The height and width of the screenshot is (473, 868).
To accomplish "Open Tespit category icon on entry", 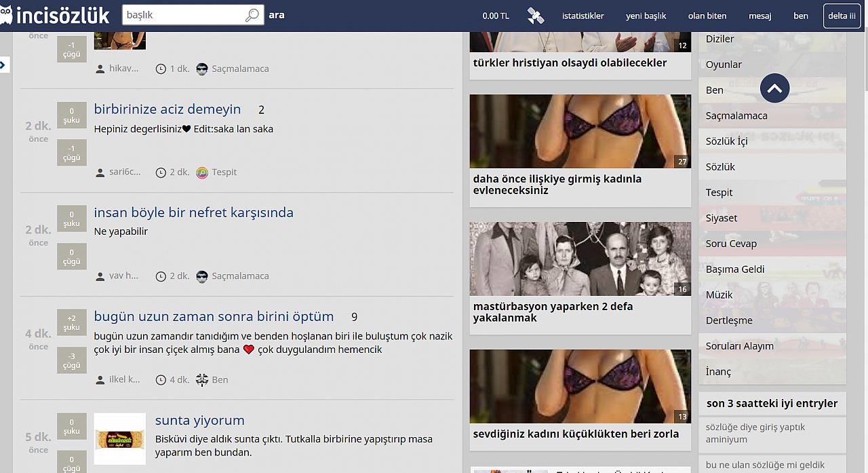I will 202,172.
